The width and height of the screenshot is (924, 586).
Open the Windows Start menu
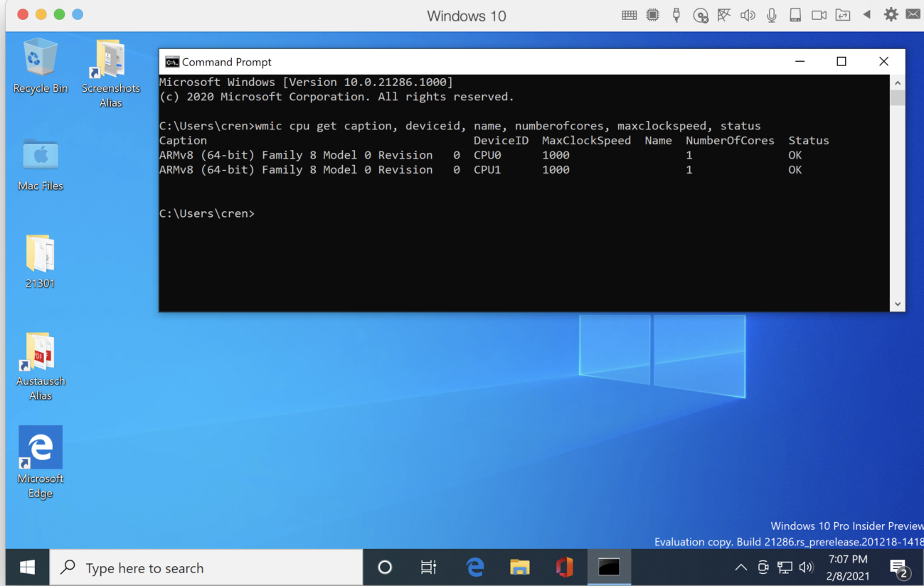pos(27,567)
